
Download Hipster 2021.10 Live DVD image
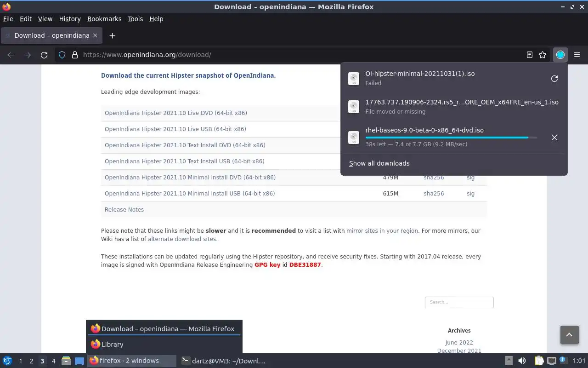click(x=175, y=113)
